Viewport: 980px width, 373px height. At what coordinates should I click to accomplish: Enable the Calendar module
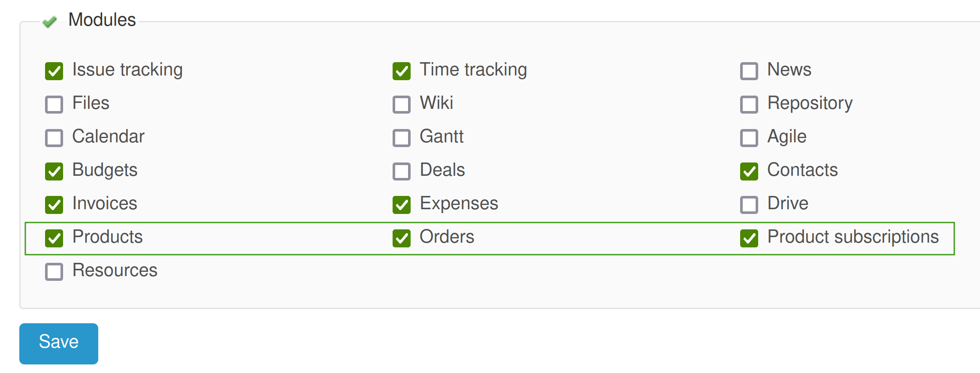click(54, 138)
